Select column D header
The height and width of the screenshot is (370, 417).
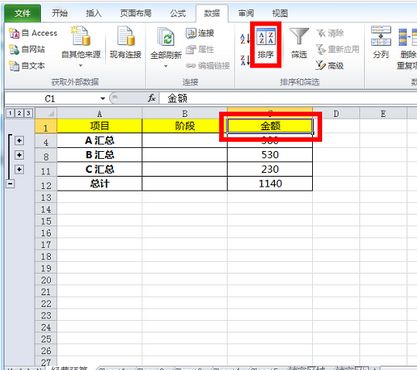coord(336,113)
